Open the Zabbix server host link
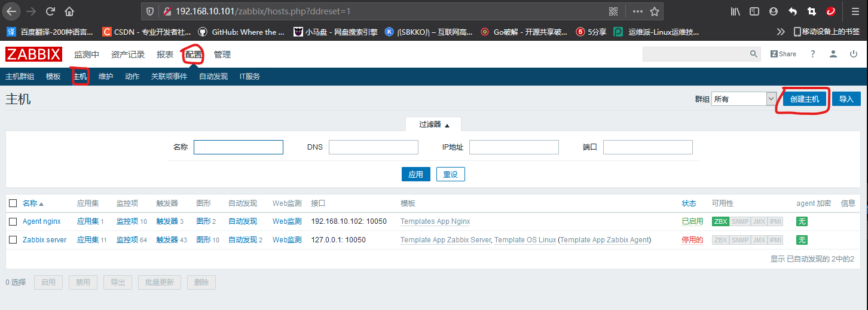This screenshot has width=868, height=310. (x=45, y=240)
